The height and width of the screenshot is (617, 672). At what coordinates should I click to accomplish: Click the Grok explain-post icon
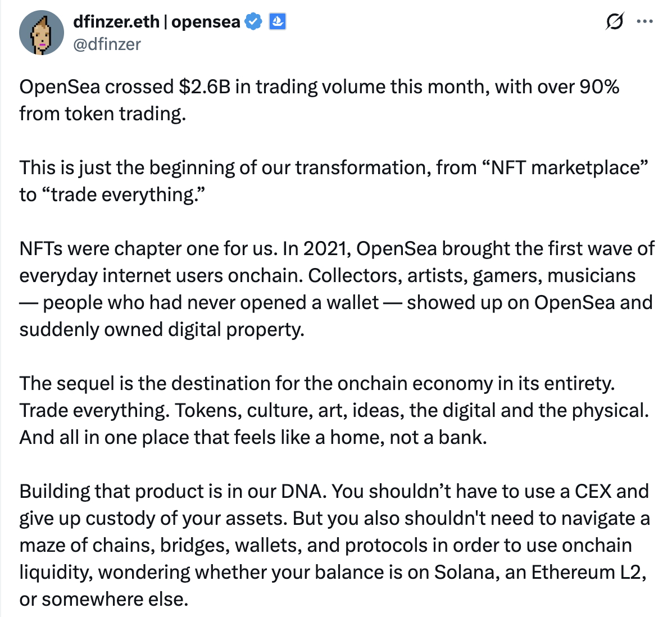[614, 22]
